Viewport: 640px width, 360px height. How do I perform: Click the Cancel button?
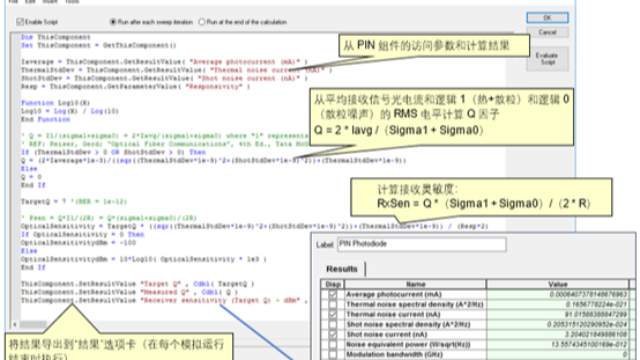tap(547, 32)
